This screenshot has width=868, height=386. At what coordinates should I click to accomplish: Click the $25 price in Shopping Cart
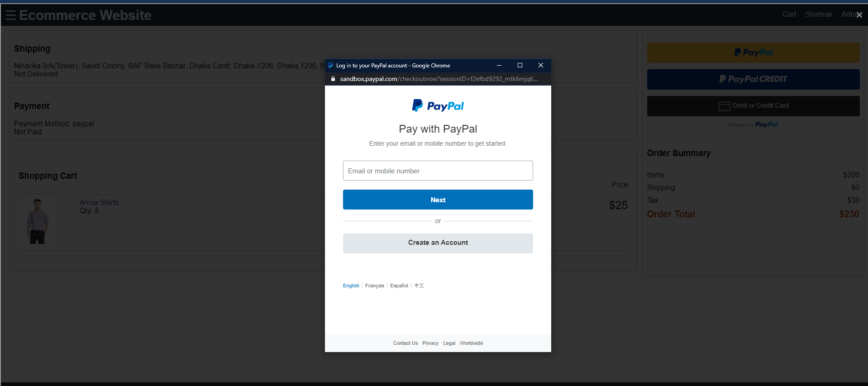click(x=618, y=205)
